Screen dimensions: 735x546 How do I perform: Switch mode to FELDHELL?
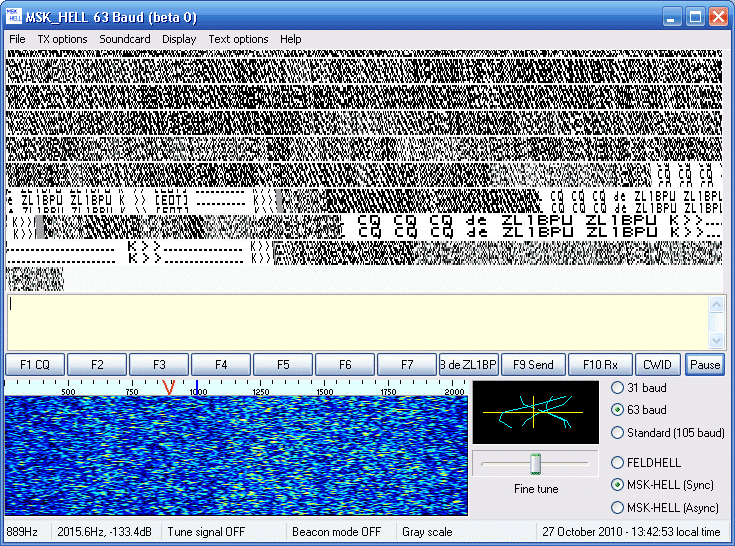(x=618, y=462)
